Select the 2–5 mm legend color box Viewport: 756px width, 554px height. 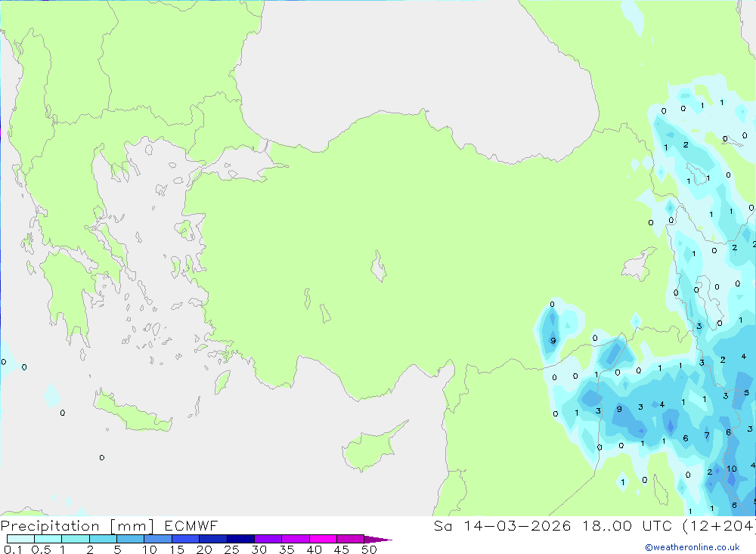point(103,539)
